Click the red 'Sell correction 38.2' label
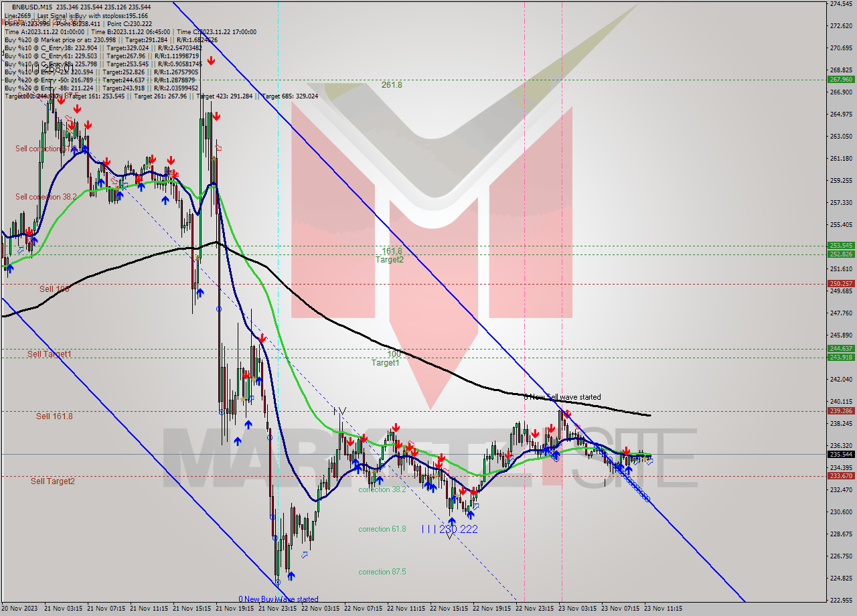This screenshot has height=616, width=857. pyautogui.click(x=45, y=197)
